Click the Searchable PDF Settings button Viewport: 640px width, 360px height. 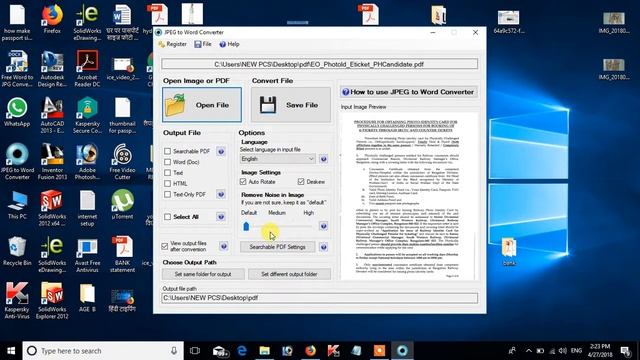(278, 247)
